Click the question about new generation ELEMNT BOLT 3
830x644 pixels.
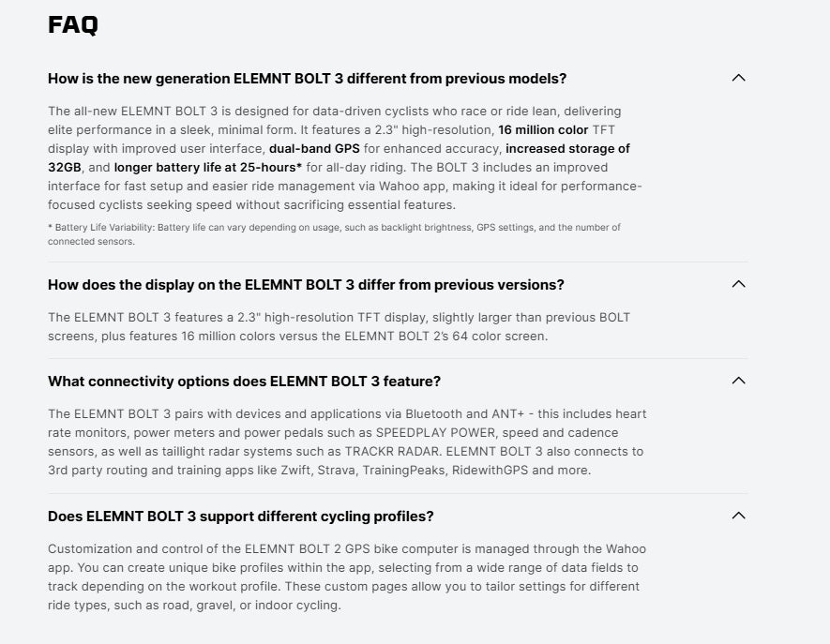(x=307, y=78)
